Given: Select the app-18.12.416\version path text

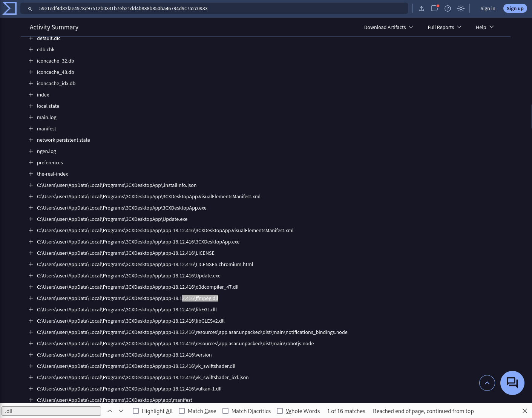Looking at the screenshot, I should 124,355.
